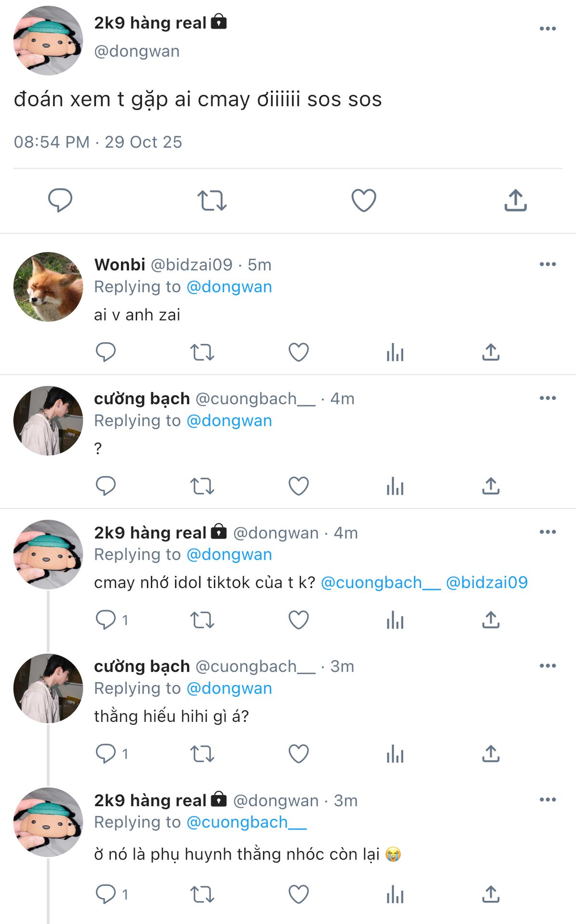The image size is (576, 924).
Task: Open more options on cường bạch's "?" reply
Action: click(x=548, y=398)
